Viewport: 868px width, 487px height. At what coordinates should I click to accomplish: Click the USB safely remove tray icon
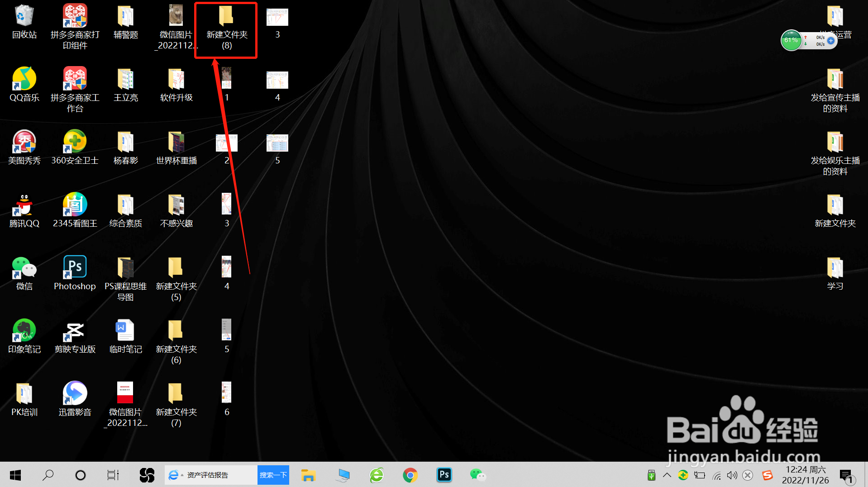[651, 475]
